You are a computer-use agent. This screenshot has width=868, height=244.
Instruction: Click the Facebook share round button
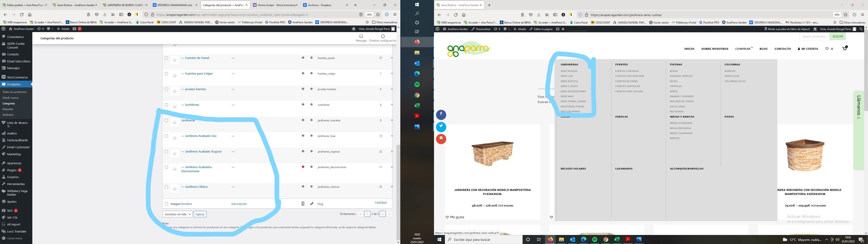(x=441, y=115)
